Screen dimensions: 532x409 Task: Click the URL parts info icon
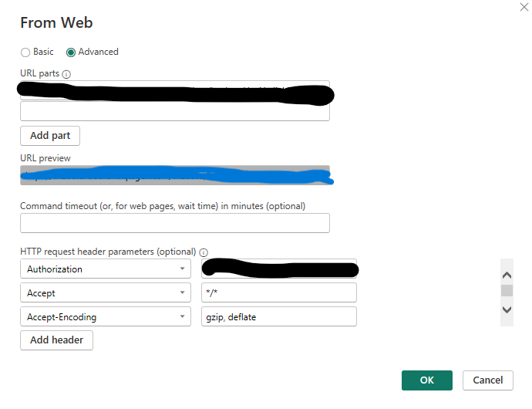66,74
